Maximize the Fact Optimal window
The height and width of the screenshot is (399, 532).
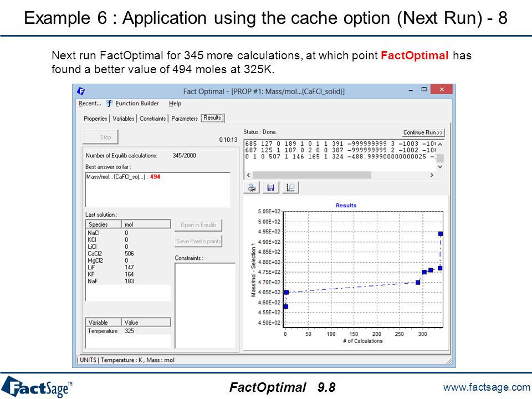(x=424, y=89)
